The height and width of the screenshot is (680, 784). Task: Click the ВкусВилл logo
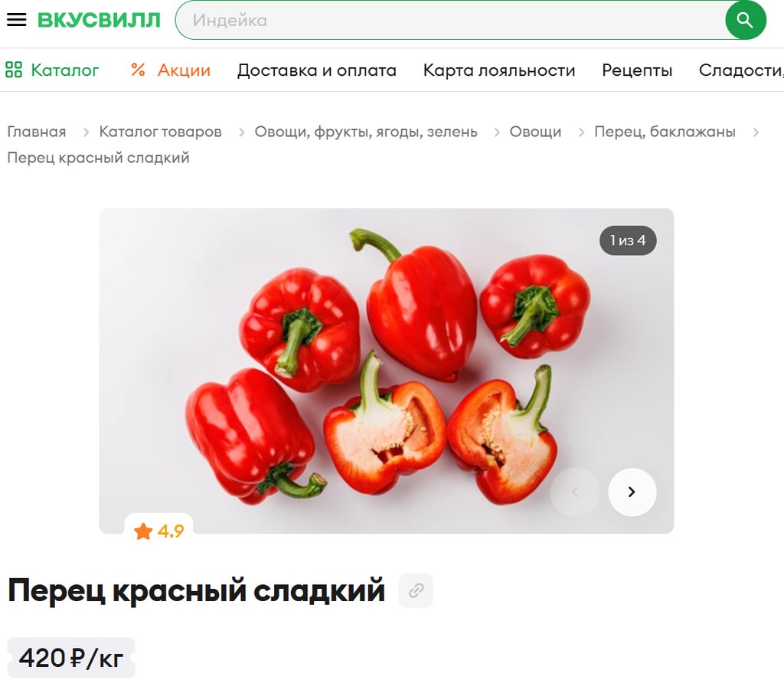pos(99,20)
